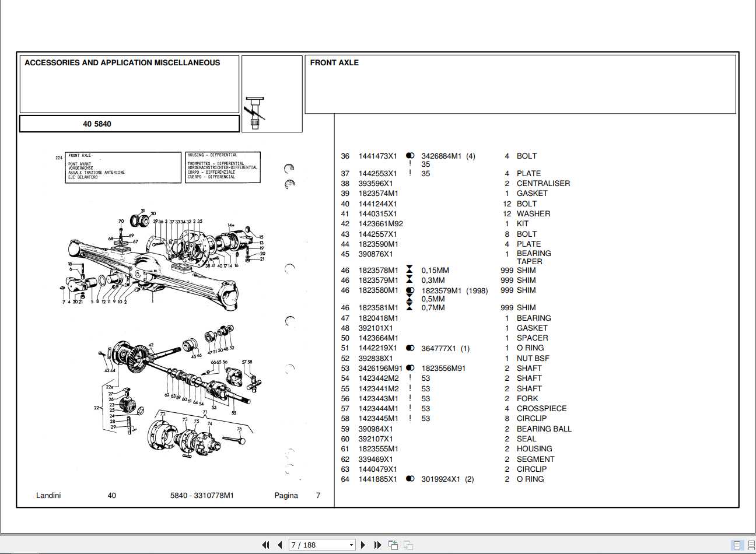Screen dimensions: 756x554
Task: Click the HOUSING - DIFFERENTIAL legend box
Action: coord(223,167)
